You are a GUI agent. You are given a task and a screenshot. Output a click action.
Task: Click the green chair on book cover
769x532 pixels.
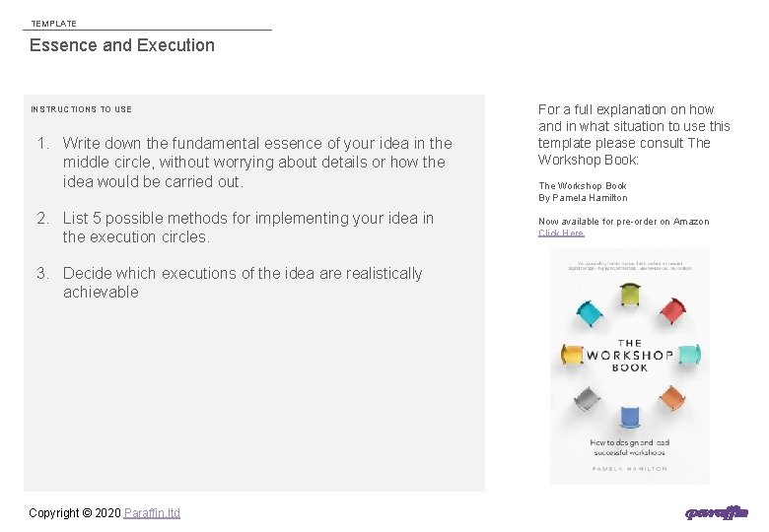(x=630, y=294)
